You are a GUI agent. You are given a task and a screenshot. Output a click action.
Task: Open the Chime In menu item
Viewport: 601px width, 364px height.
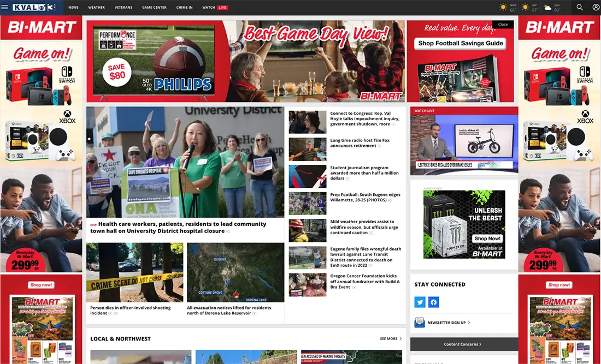coord(184,7)
